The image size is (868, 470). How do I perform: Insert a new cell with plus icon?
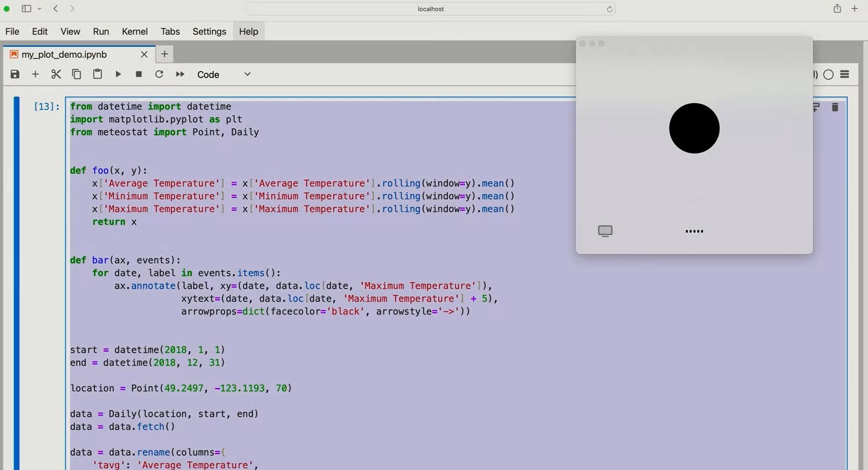click(35, 74)
